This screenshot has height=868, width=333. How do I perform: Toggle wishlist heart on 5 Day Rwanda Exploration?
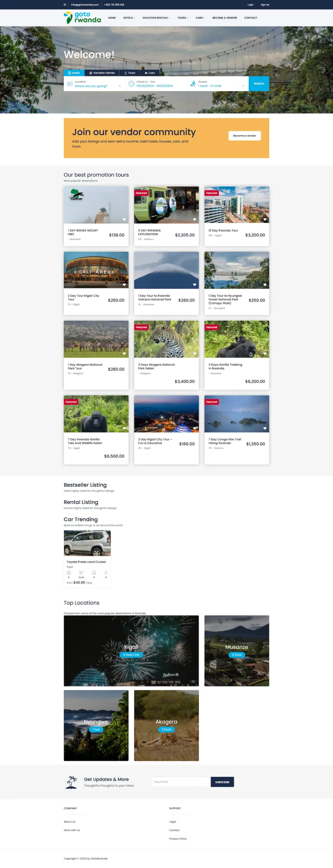click(195, 219)
